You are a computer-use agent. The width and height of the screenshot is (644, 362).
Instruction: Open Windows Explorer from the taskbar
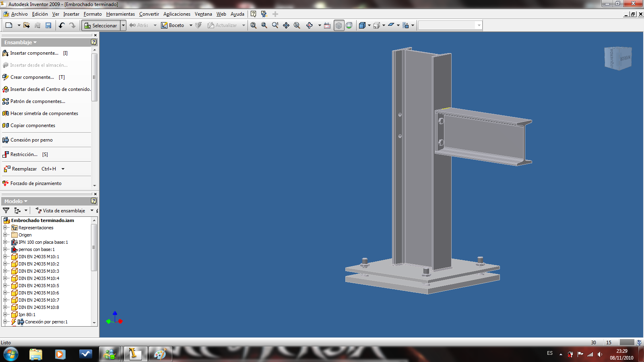36,354
